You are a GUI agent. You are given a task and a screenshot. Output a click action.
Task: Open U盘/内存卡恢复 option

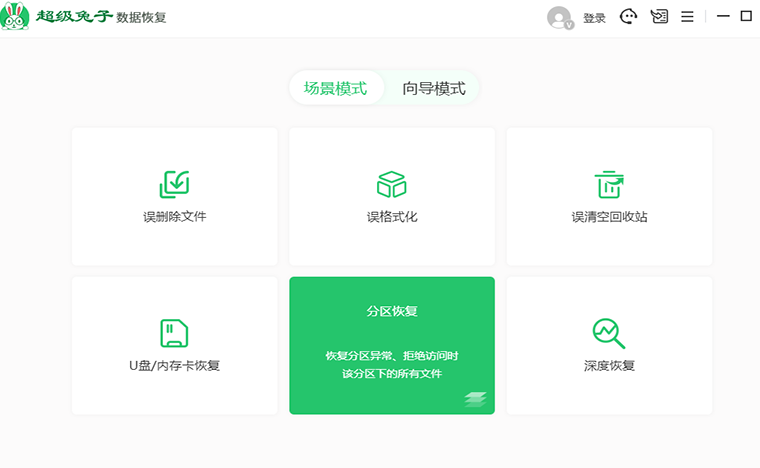coord(175,365)
